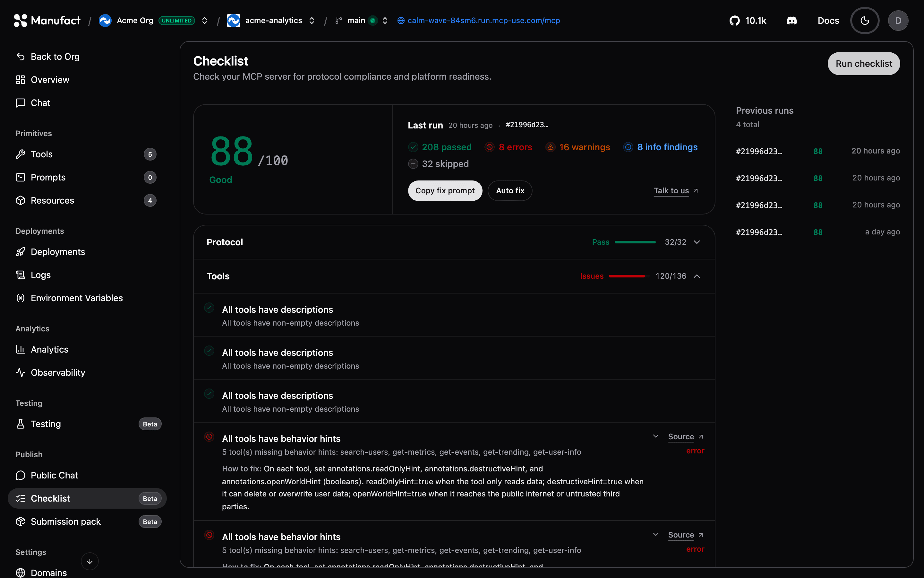Image resolution: width=924 pixels, height=578 pixels.
Task: Open Source link of second behavior hints error
Action: (x=685, y=535)
